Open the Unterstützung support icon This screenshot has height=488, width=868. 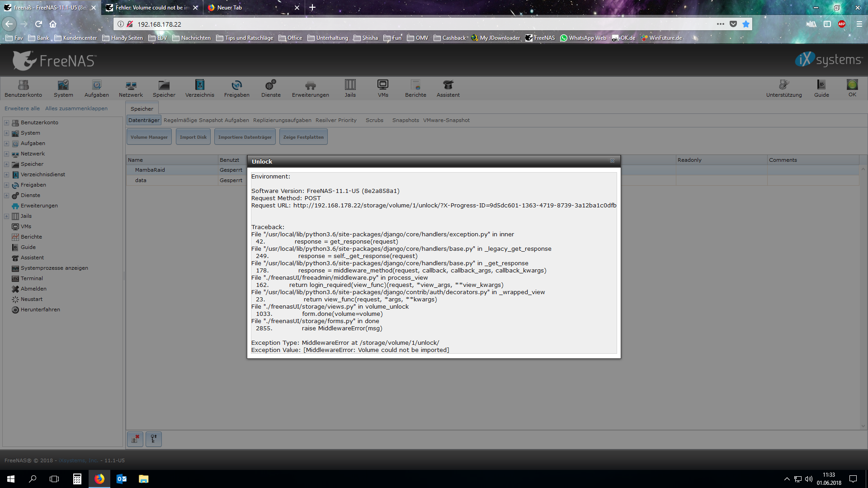tap(784, 88)
